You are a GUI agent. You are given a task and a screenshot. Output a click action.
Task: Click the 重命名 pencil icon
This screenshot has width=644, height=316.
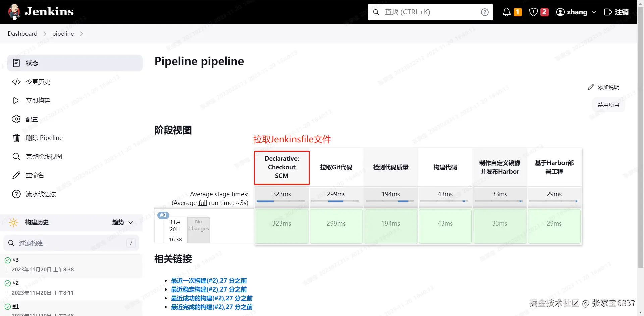coord(16,175)
